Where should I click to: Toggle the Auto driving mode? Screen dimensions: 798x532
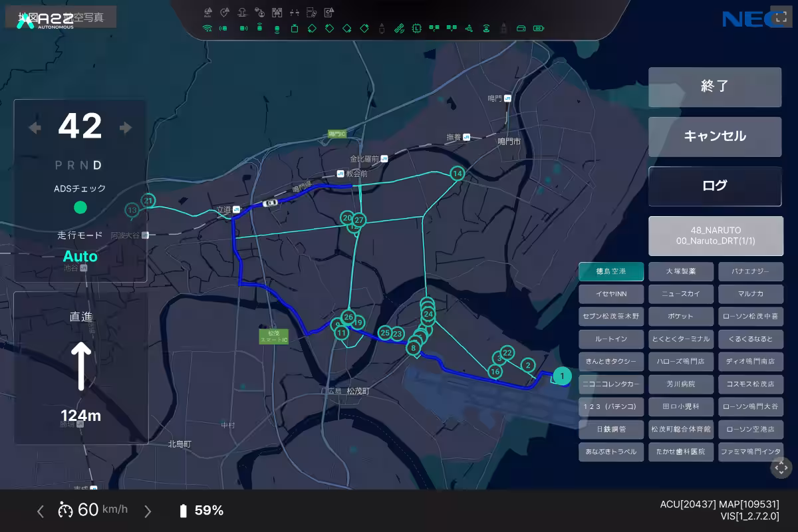(x=80, y=257)
